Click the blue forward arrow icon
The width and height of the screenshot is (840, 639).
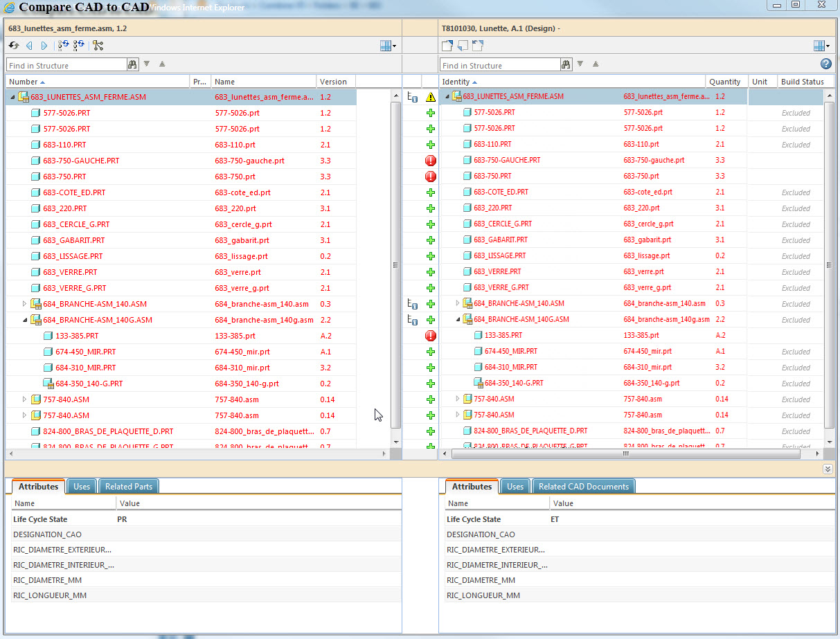point(44,46)
